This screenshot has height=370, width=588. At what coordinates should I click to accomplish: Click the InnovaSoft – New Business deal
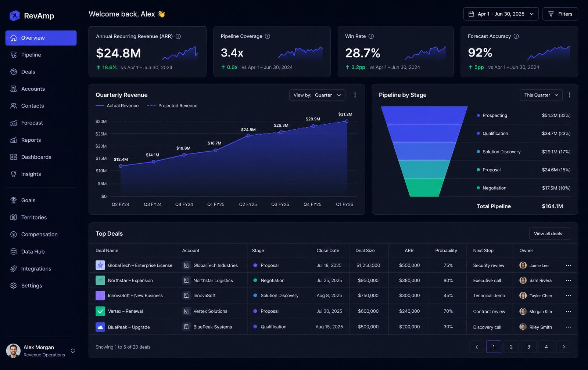click(x=135, y=295)
